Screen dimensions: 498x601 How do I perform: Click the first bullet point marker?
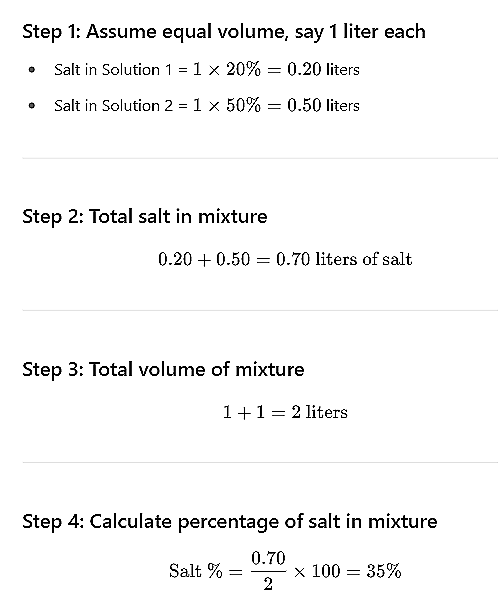[32, 70]
